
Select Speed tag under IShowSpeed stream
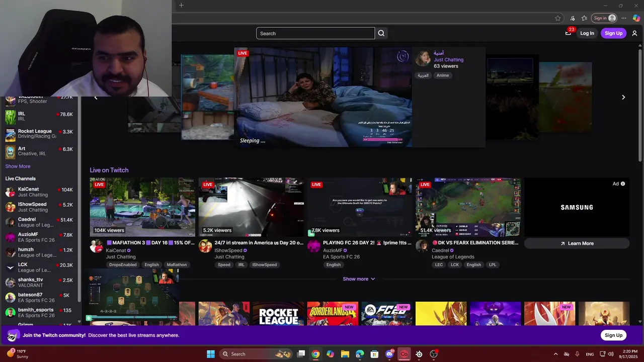point(224,264)
